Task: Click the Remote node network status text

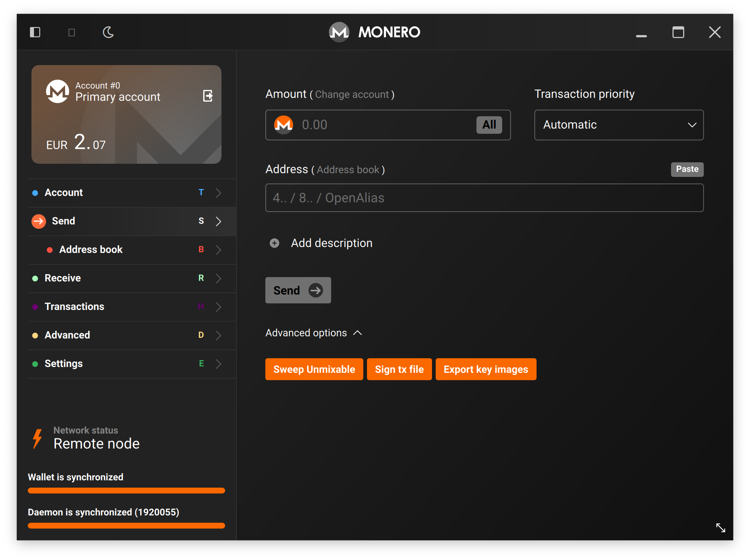Action: [x=96, y=444]
